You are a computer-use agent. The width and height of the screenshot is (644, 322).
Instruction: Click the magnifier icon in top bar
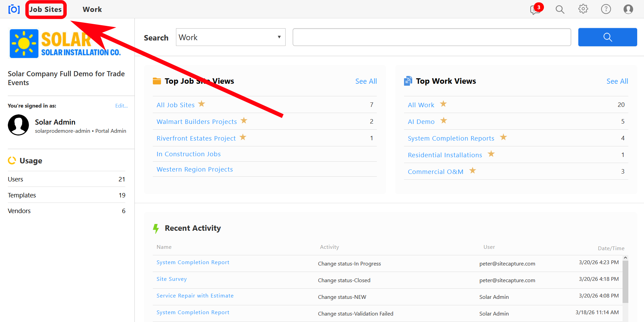pos(560,10)
